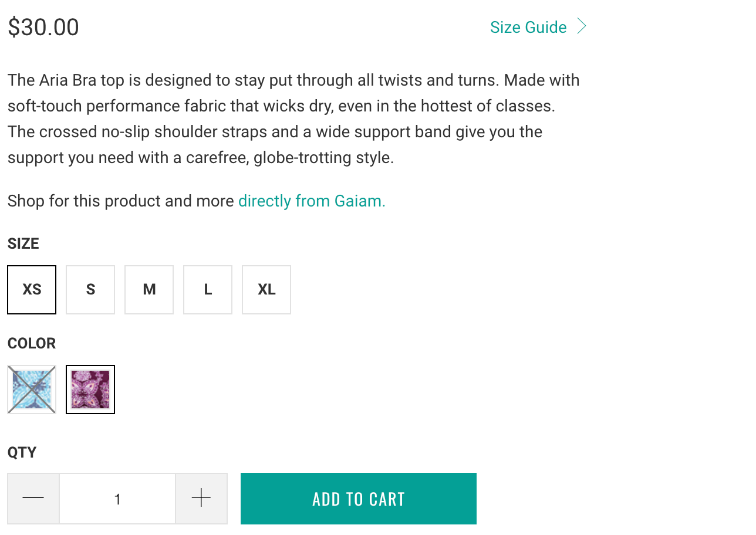This screenshot has width=756, height=535.
Task: Follow the 'directly from Gaiam' link
Action: [312, 201]
